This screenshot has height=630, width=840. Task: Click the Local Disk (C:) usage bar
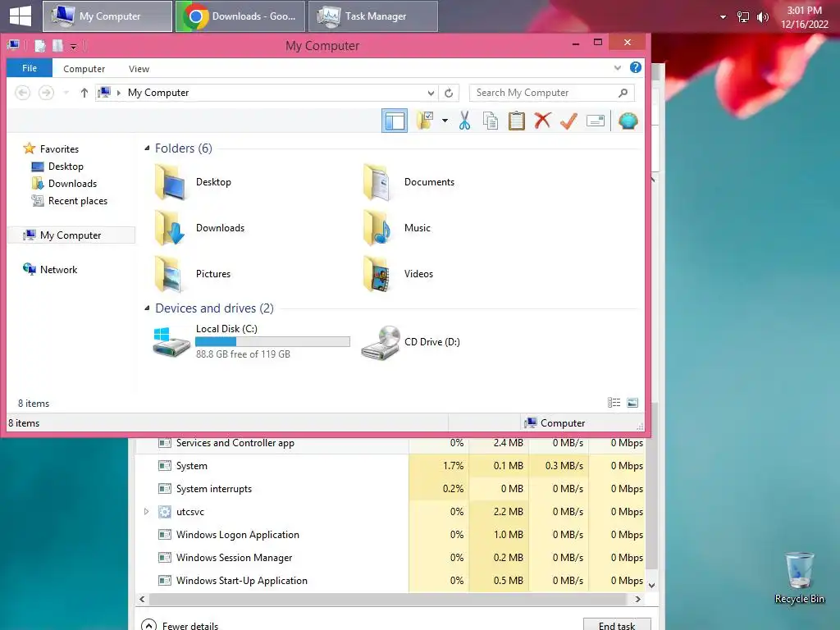point(272,342)
